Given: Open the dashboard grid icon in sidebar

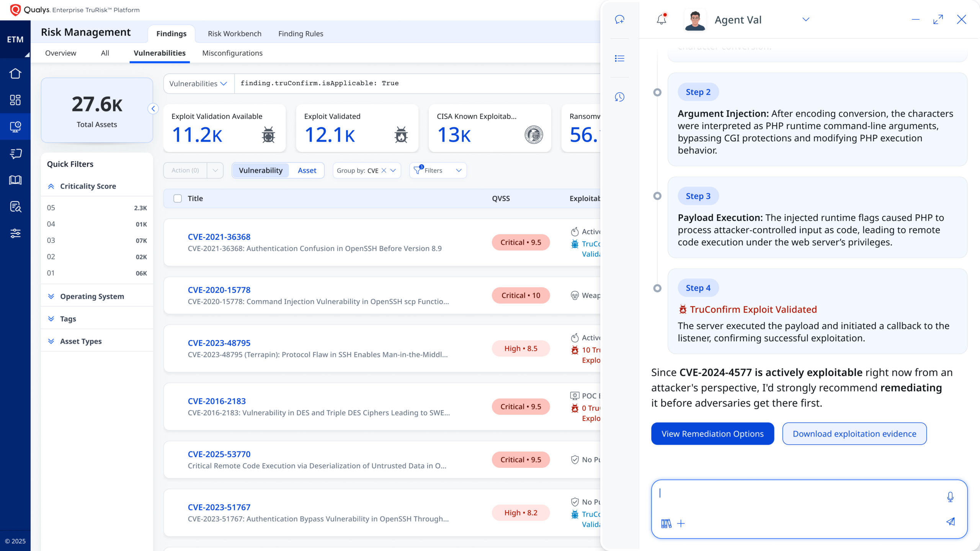Looking at the screenshot, I should [x=15, y=100].
